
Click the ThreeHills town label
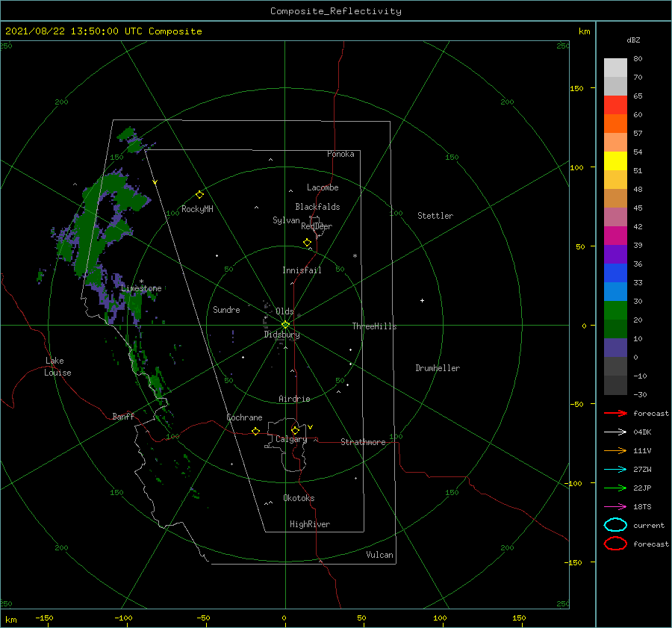(374, 326)
